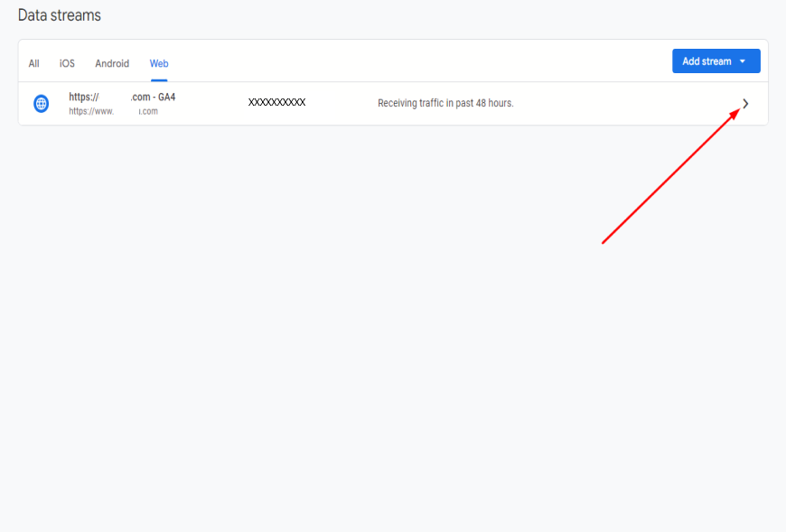Click the Add stream button
This screenshot has width=786, height=532.
click(716, 61)
